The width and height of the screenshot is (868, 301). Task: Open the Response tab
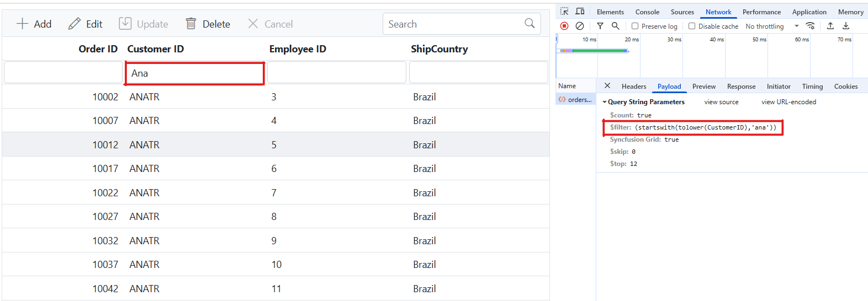(741, 87)
